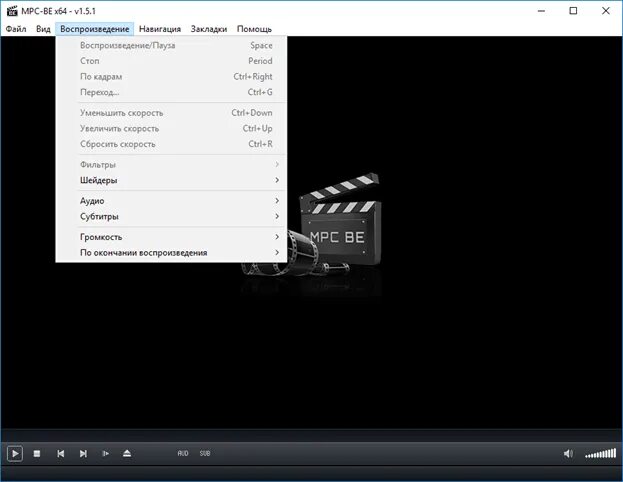Select the Стоп menu entry

(171, 61)
